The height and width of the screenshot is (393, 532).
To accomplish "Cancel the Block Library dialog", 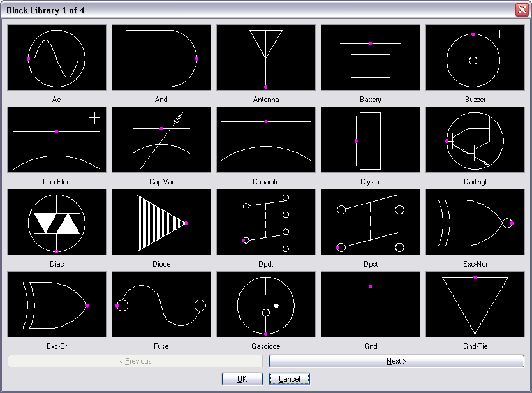I will click(289, 379).
